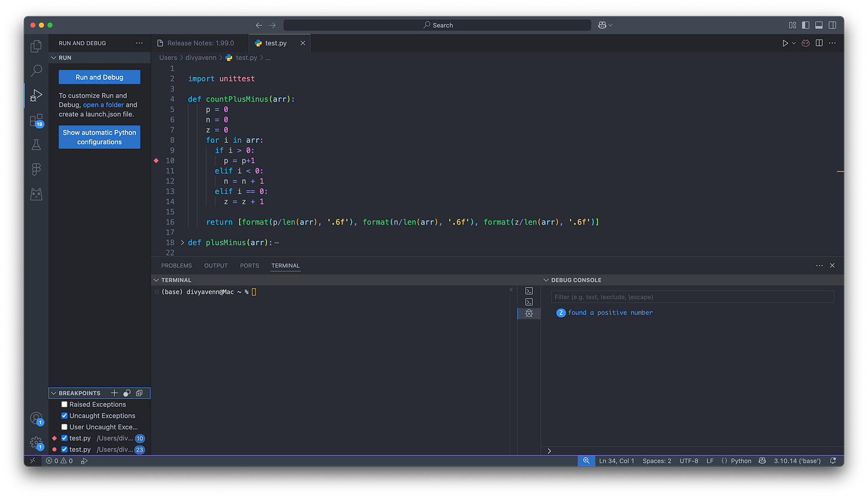The image size is (868, 498).
Task: Click the Run and Debug button
Action: point(100,77)
